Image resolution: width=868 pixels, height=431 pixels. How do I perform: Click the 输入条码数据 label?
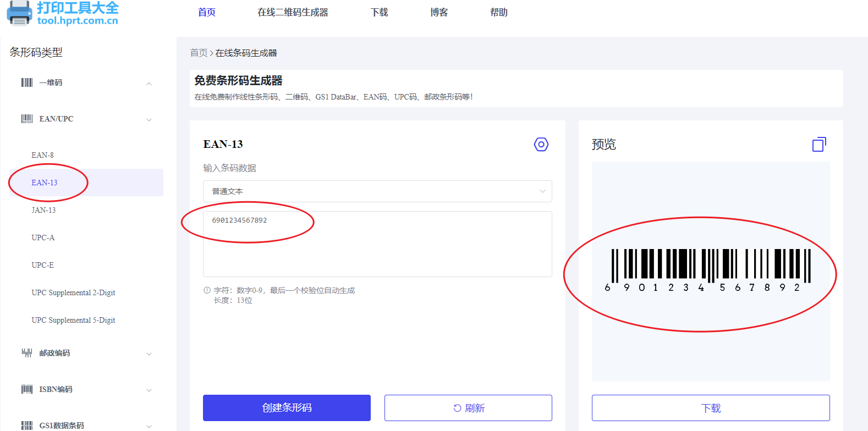(x=229, y=168)
